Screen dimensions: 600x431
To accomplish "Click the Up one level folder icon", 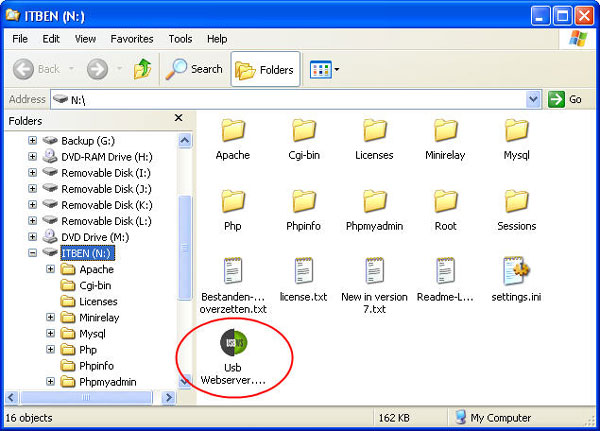I will coord(142,69).
